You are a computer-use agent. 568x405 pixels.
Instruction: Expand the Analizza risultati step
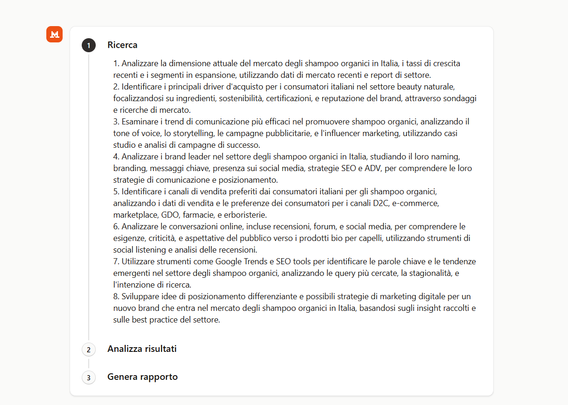tap(142, 349)
